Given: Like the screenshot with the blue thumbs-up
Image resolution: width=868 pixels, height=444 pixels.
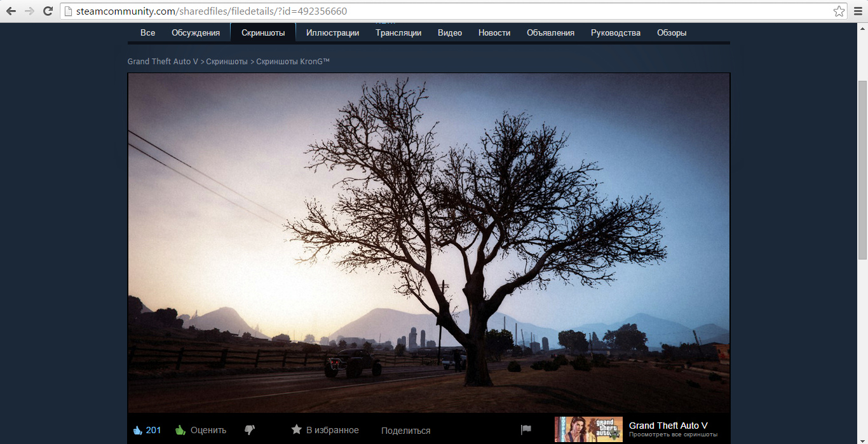Looking at the screenshot, I should [x=137, y=431].
